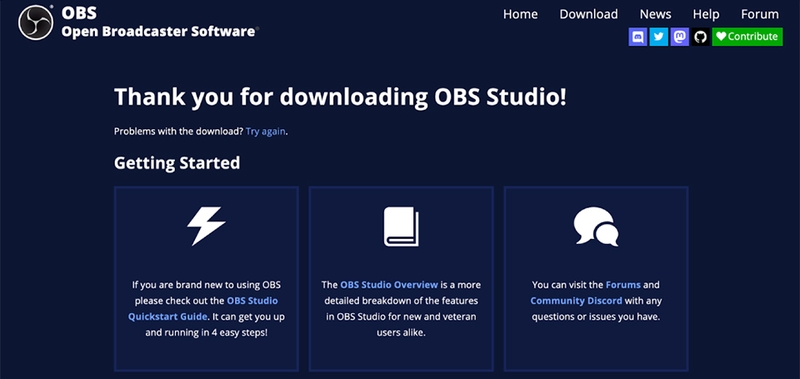Click the 'Problems with the download?' text
This screenshot has width=800, height=379.
pyautogui.click(x=179, y=131)
